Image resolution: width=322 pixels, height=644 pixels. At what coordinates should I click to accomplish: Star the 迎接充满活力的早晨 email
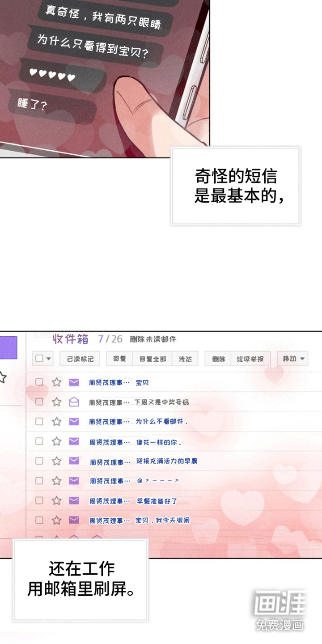coord(56,461)
